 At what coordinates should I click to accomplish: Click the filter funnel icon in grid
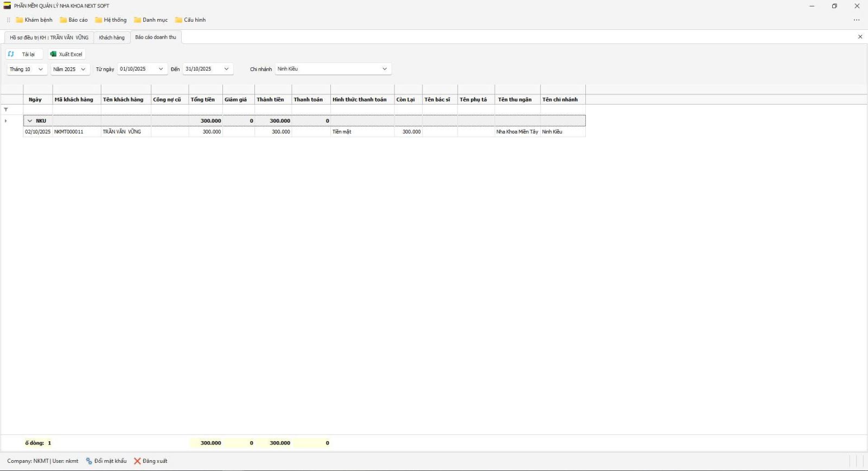coord(6,110)
